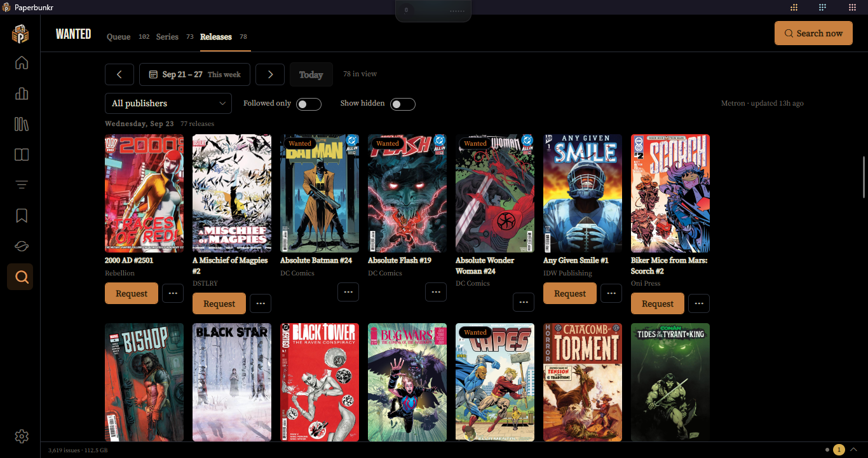Open more options for Biker Mice from Mars: Scorch #2

click(699, 303)
